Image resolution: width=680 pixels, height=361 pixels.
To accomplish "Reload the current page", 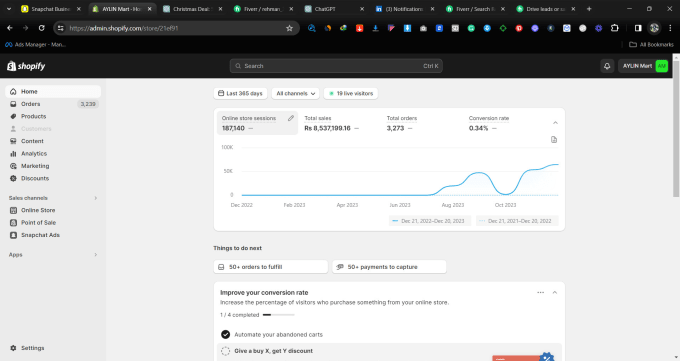I will point(42,28).
